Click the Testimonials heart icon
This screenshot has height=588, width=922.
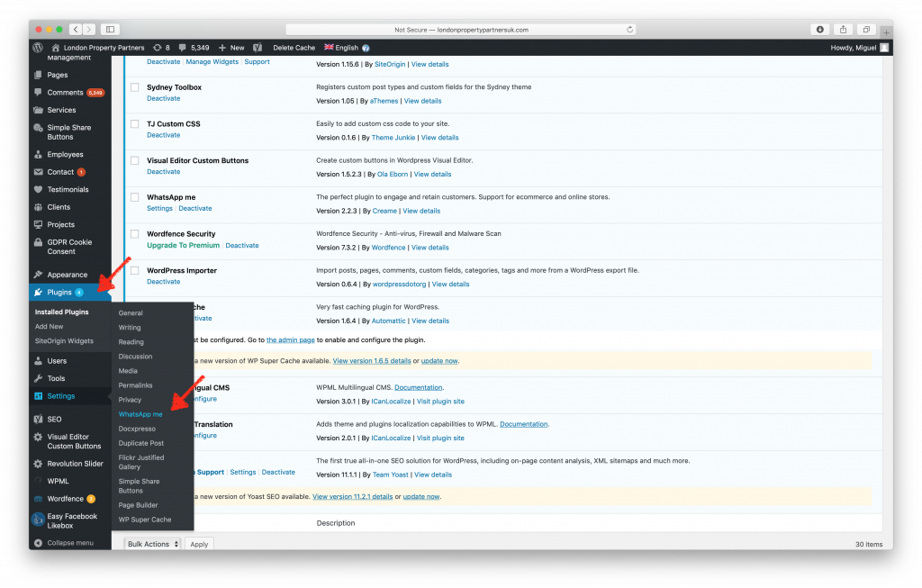tap(38, 189)
